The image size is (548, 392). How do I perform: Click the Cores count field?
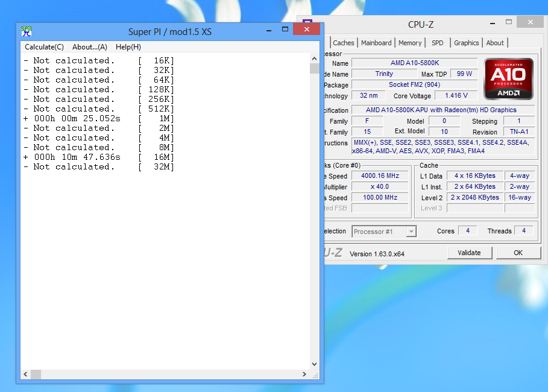(468, 230)
